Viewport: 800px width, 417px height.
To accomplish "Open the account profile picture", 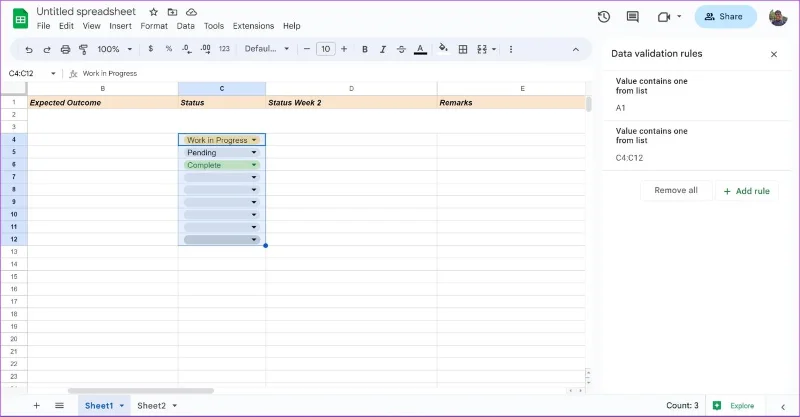I will pyautogui.click(x=778, y=17).
